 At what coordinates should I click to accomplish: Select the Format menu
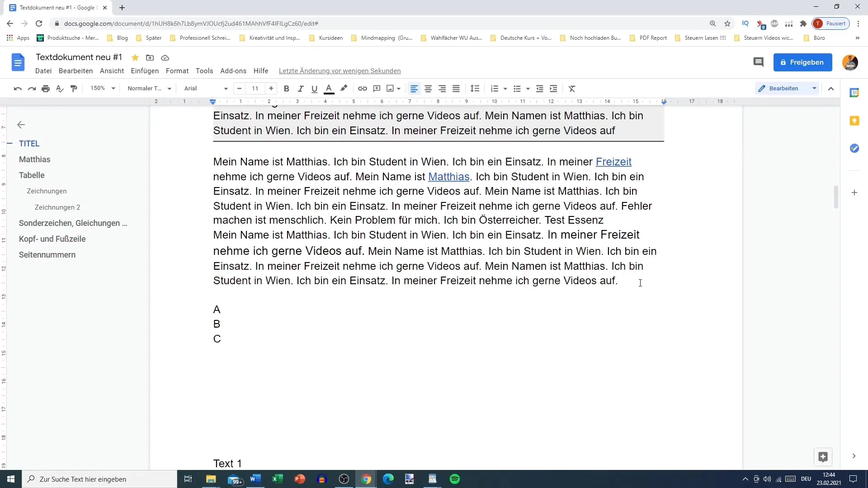point(177,71)
